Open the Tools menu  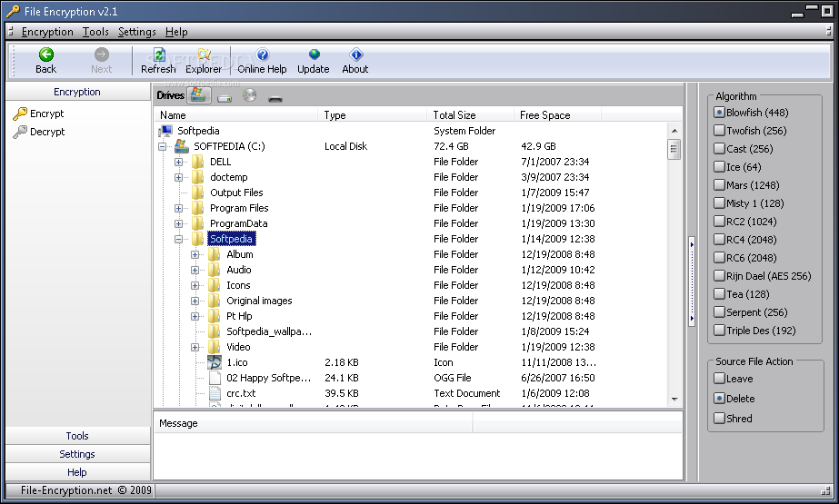95,32
